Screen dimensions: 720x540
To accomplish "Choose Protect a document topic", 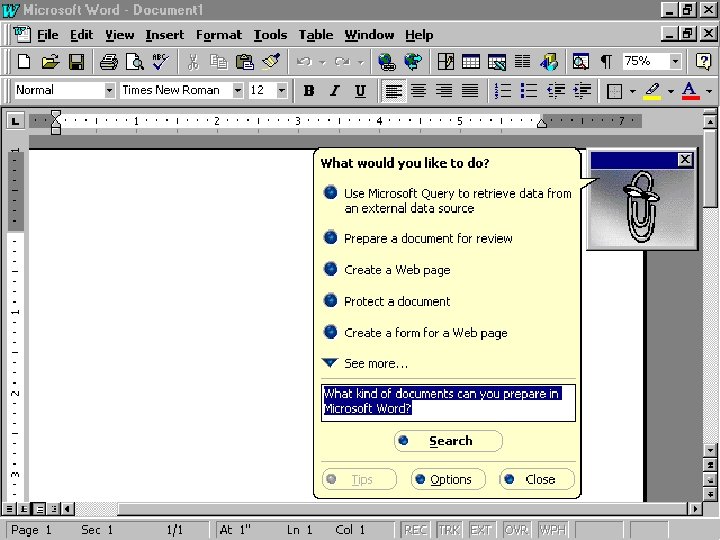I will click(x=397, y=301).
